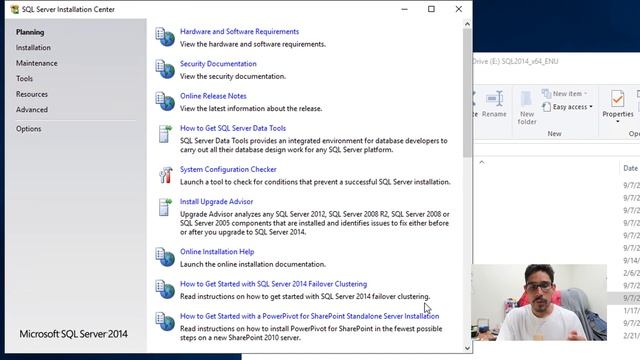640x360 pixels.
Task: Click the scroll down arrow in Installation Center
Action: point(467,348)
